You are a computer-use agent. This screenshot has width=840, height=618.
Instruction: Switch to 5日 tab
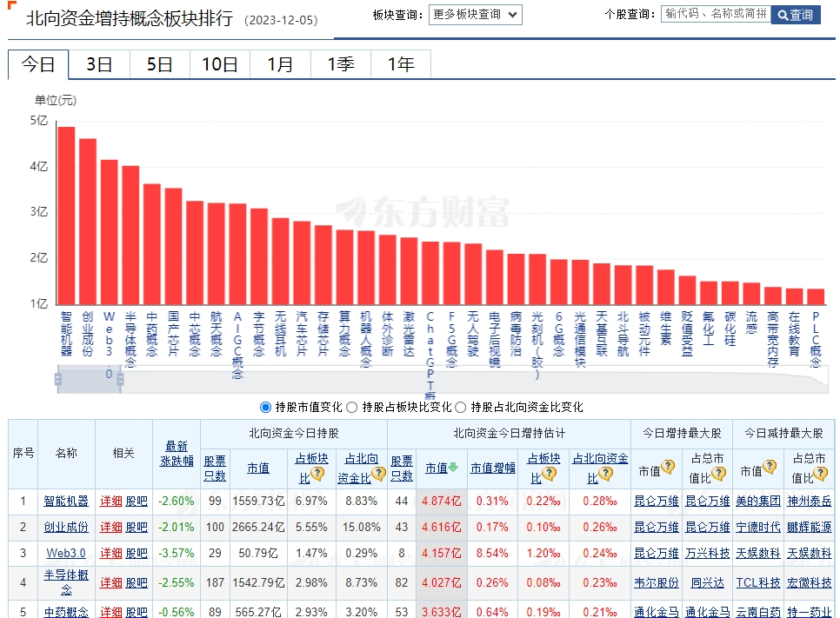(x=159, y=64)
